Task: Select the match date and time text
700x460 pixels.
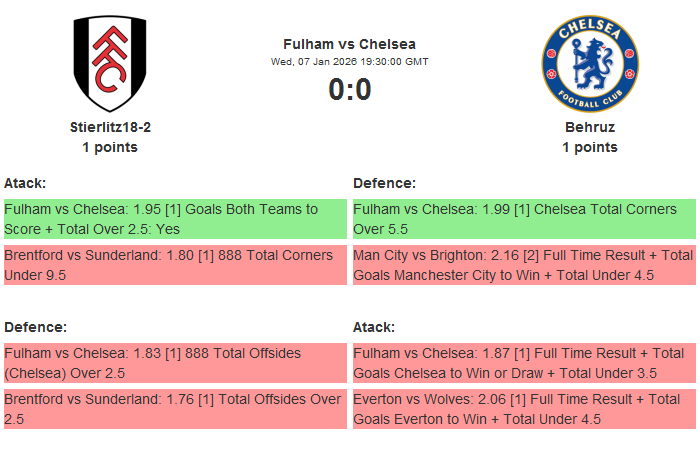Action: point(349,62)
